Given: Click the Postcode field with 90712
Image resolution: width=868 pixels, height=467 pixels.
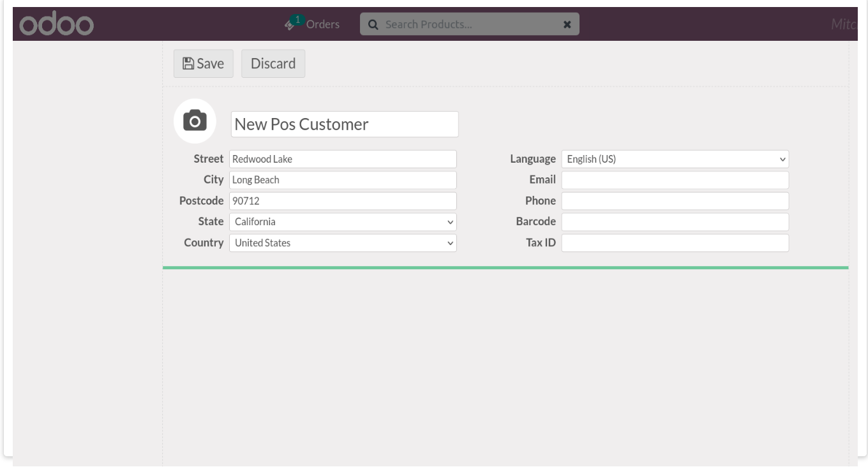Looking at the screenshot, I should point(343,201).
